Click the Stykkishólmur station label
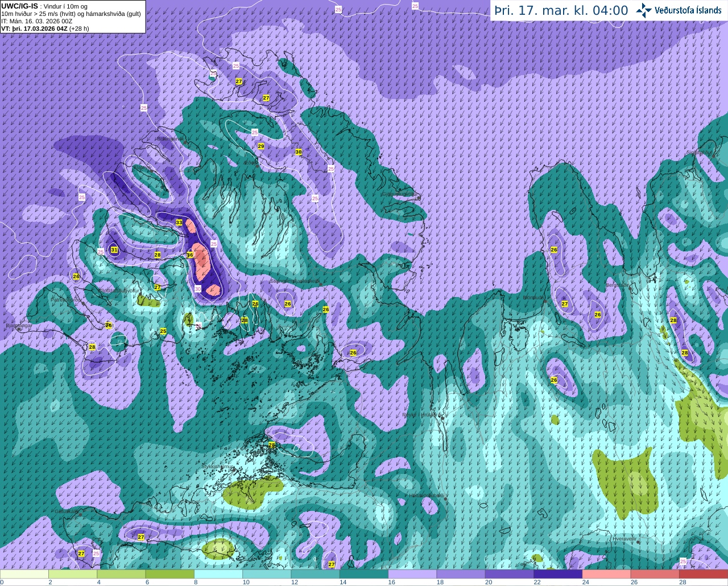 pyautogui.click(x=218, y=466)
